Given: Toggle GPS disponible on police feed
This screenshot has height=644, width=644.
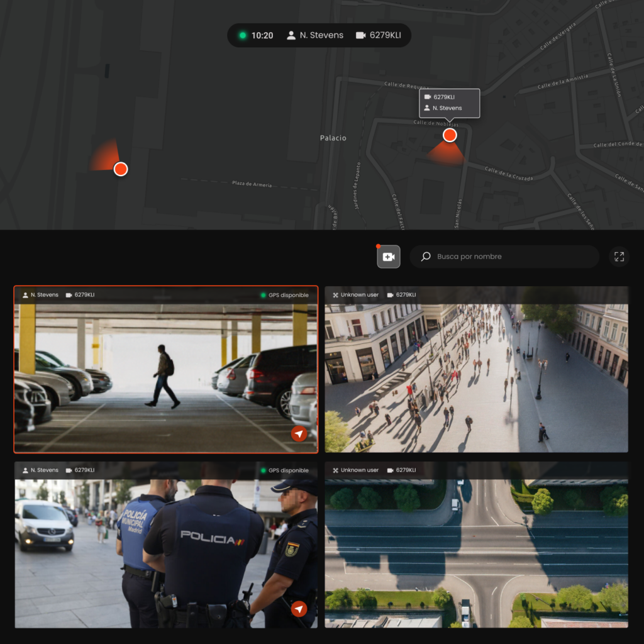Looking at the screenshot, I should [285, 470].
